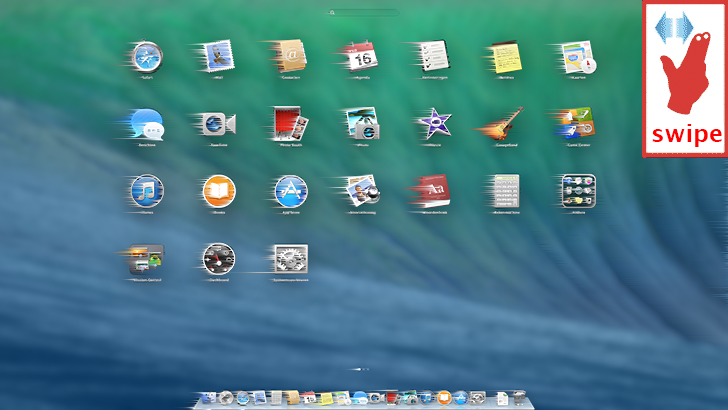Open System Preferences gear in Launchpad grid
The image size is (728, 410).
coord(291,259)
